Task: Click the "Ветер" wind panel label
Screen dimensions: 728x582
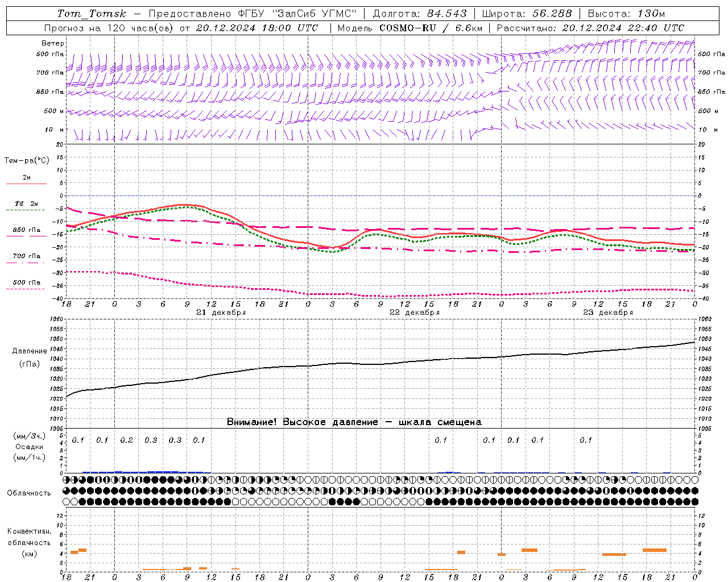Action: click(53, 43)
